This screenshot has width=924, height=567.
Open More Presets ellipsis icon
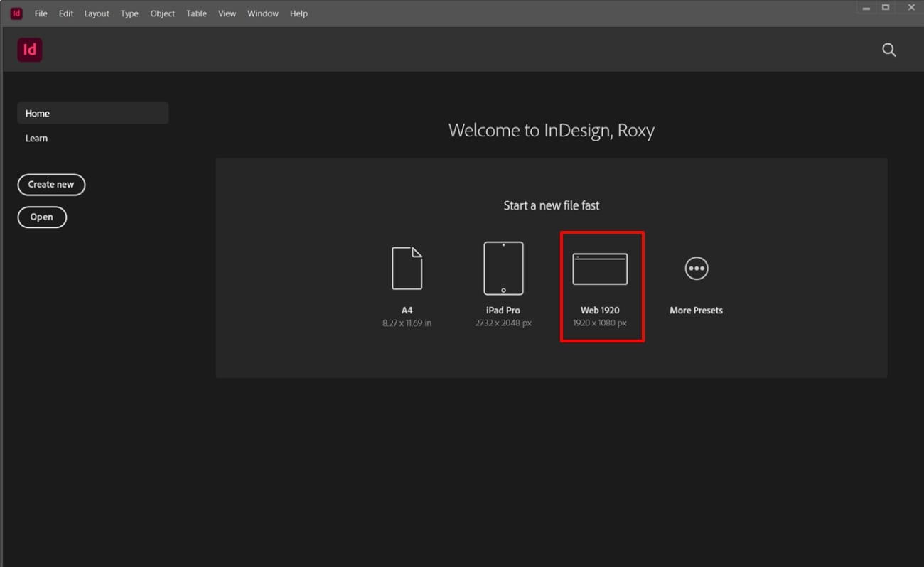tap(697, 269)
